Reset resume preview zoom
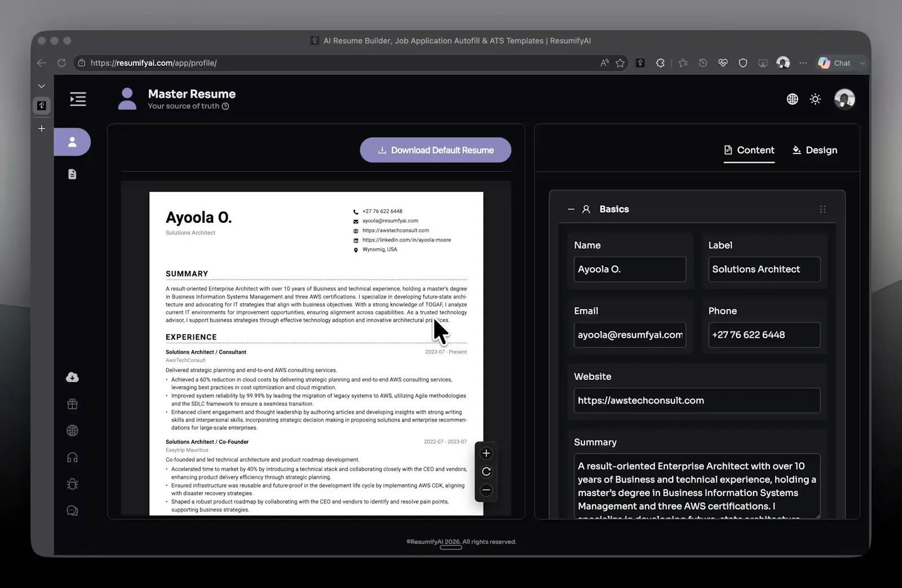The width and height of the screenshot is (902, 588). [487, 472]
